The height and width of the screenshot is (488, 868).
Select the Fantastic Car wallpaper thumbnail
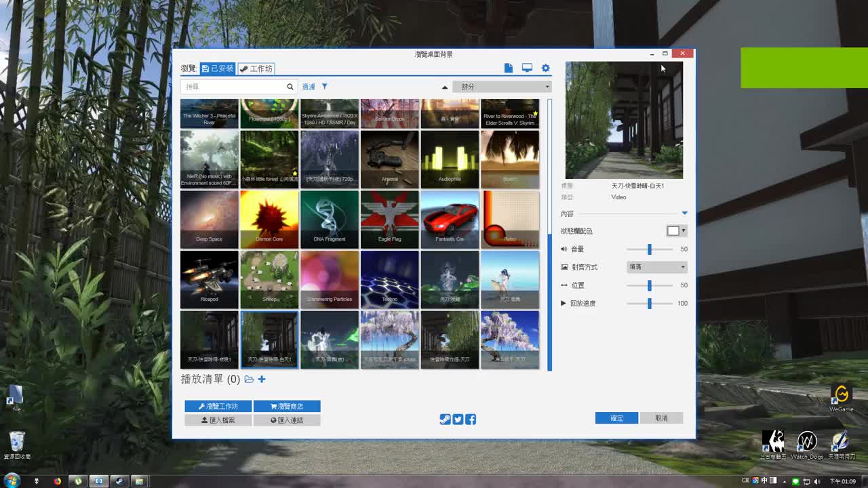450,219
